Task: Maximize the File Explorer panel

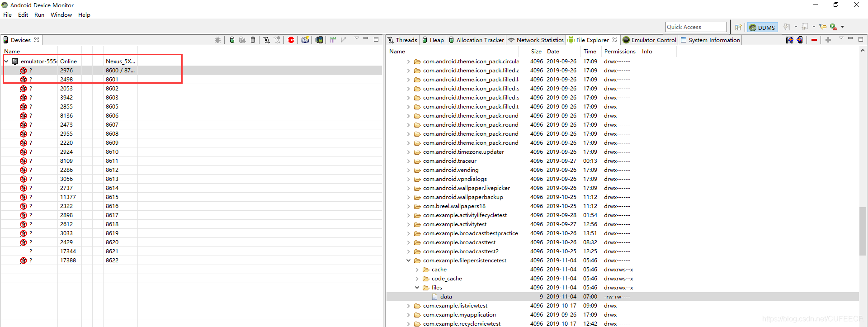Action: click(x=861, y=39)
